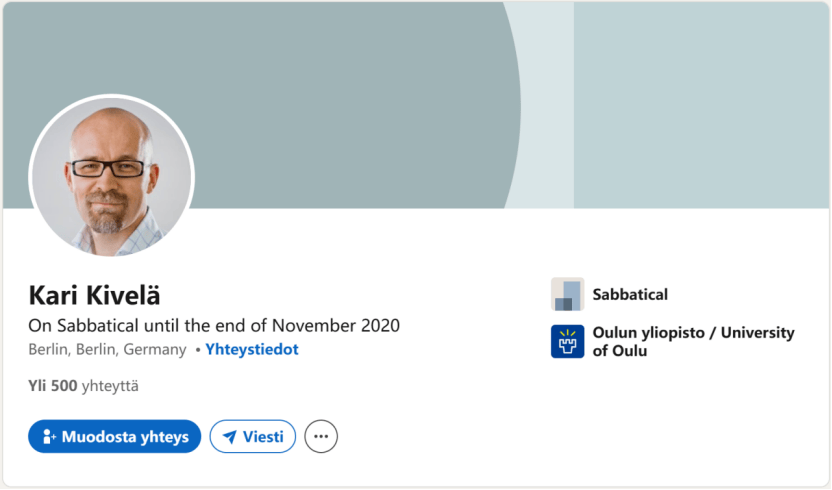Open Kari Kivelä's profile photo
Viewport: 832px width, 490px height.
click(111, 177)
